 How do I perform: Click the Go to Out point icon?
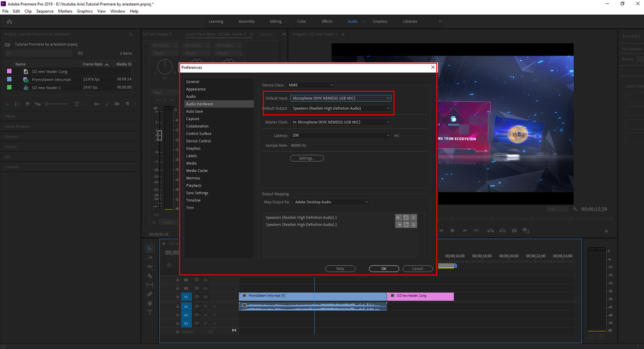tap(476, 231)
